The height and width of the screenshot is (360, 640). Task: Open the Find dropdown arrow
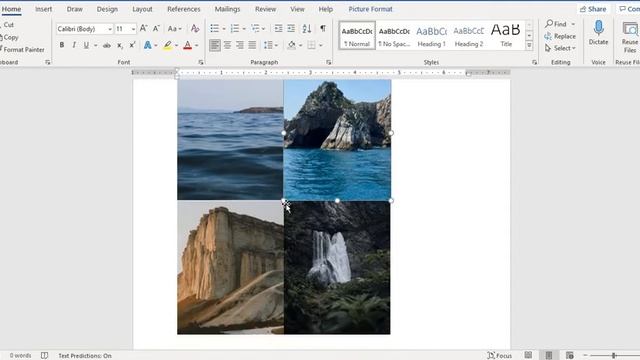573,24
